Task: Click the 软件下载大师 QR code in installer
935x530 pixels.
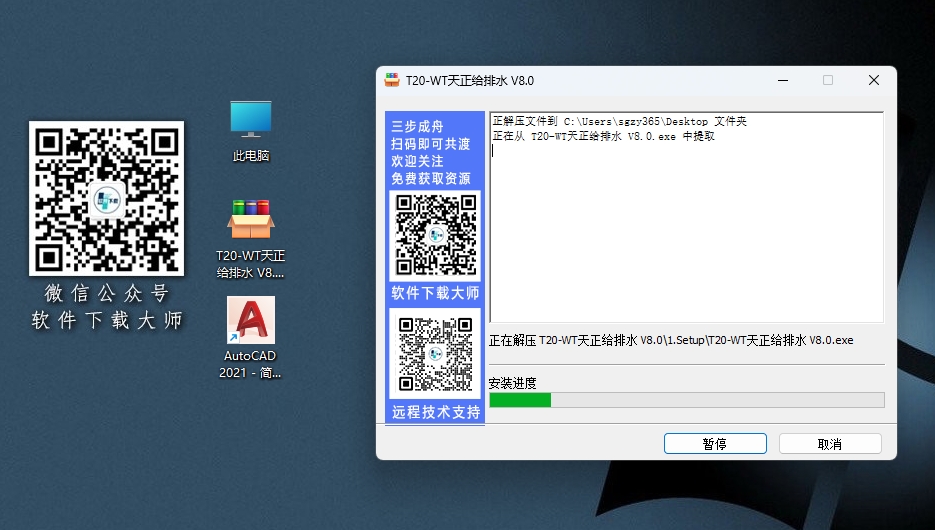Action: point(435,235)
